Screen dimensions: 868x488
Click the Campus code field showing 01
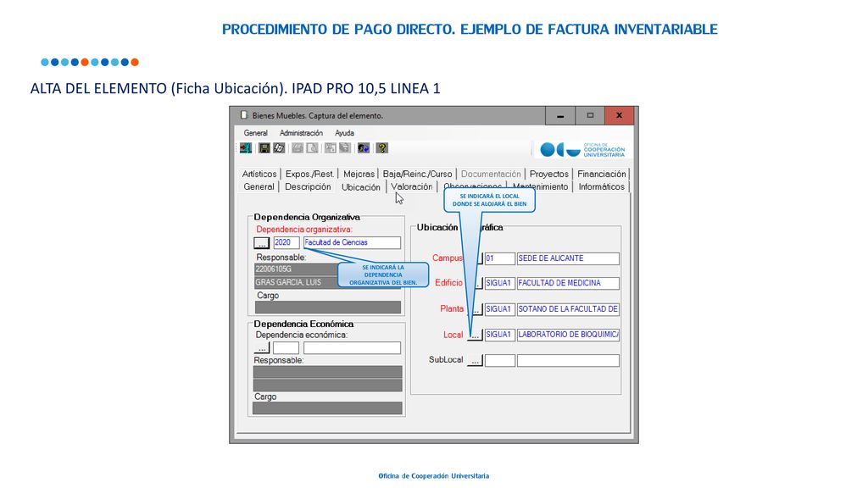click(x=500, y=258)
